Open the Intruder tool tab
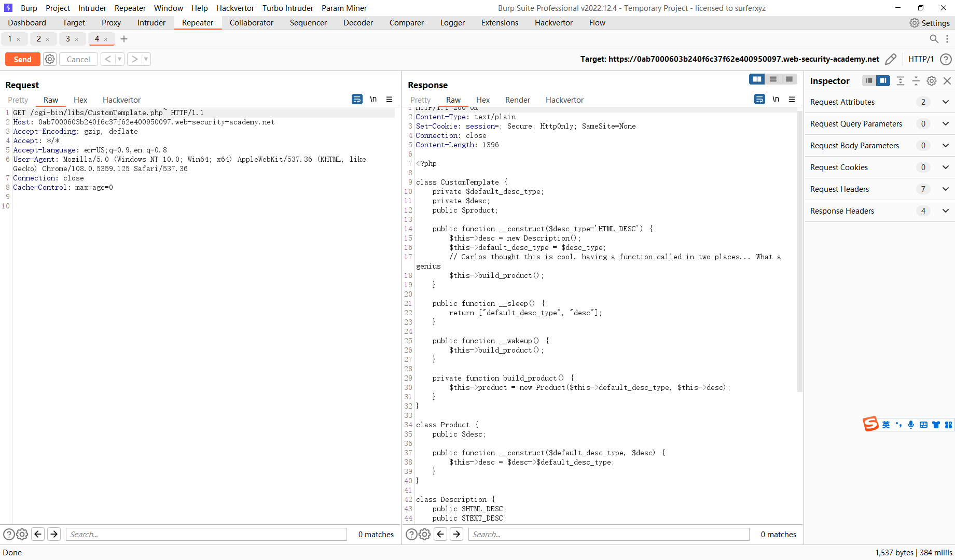The image size is (955, 560). 151,23
